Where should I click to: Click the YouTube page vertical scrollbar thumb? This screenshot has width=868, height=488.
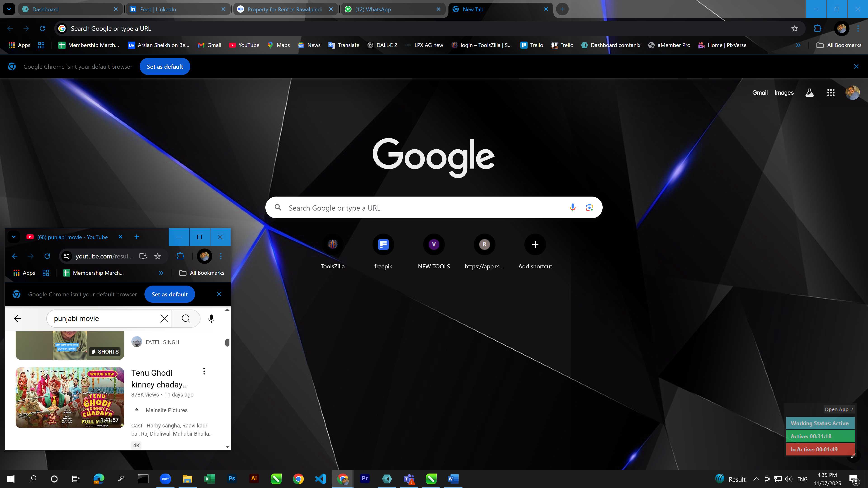[x=227, y=343]
